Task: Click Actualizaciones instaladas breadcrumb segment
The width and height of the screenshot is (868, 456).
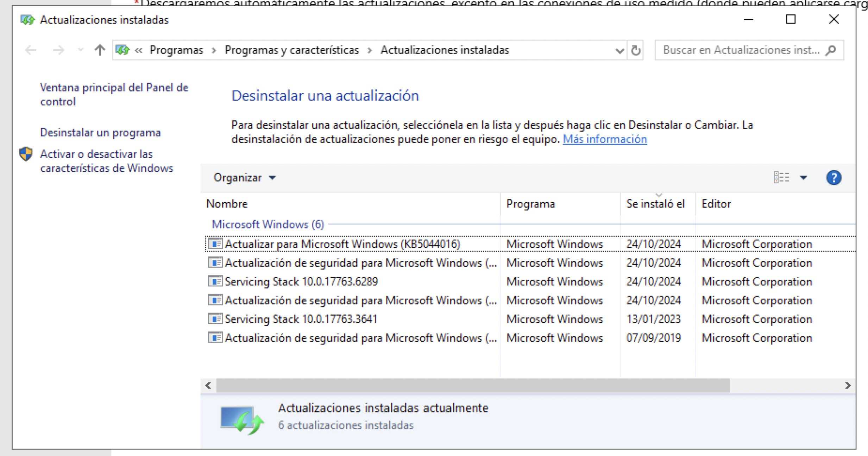Action: pyautogui.click(x=445, y=50)
